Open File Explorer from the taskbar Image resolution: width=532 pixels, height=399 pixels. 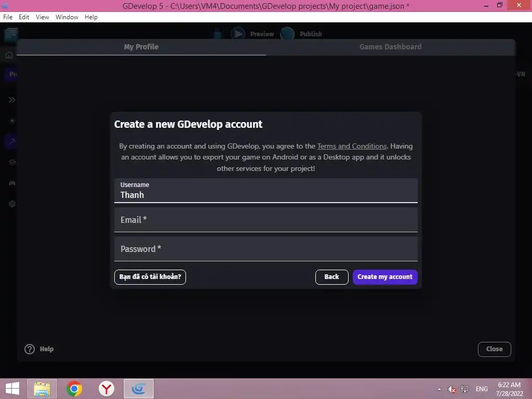coord(42,389)
